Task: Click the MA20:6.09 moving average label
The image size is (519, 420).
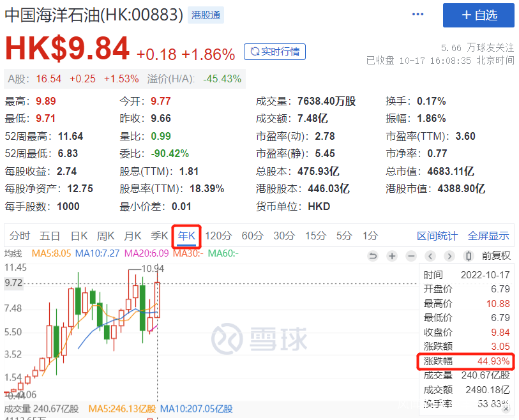Action: point(146,253)
